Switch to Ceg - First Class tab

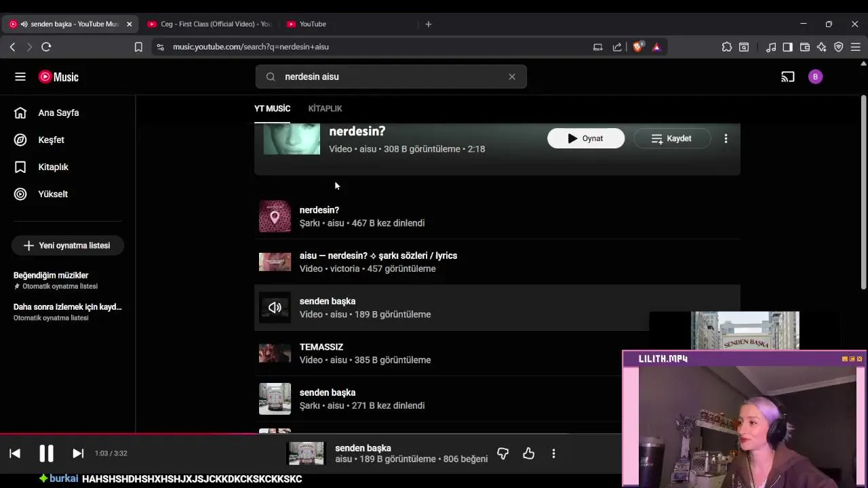(x=209, y=24)
